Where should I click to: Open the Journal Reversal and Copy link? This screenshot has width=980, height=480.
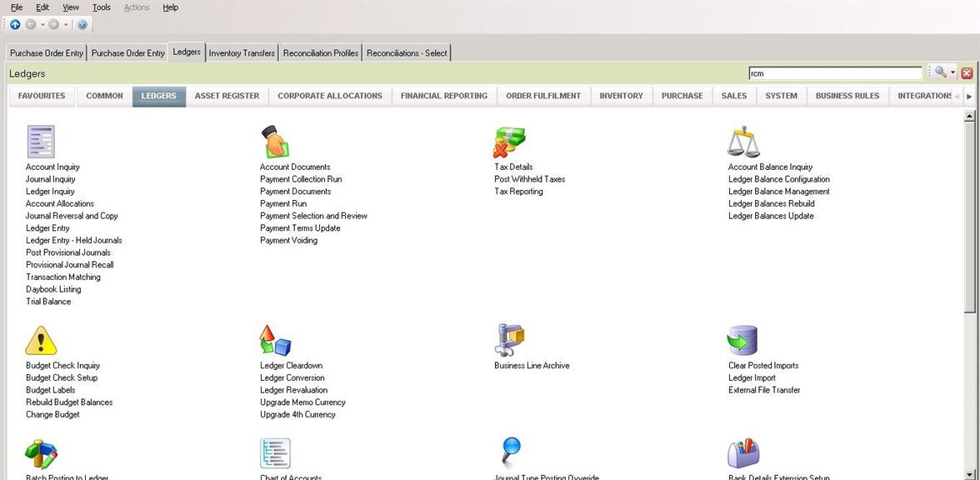click(72, 216)
